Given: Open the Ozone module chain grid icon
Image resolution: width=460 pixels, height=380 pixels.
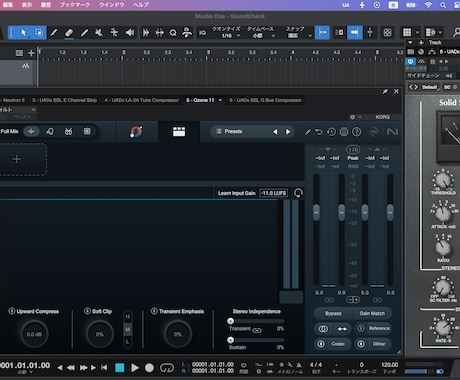Looking at the screenshot, I should tap(179, 132).
